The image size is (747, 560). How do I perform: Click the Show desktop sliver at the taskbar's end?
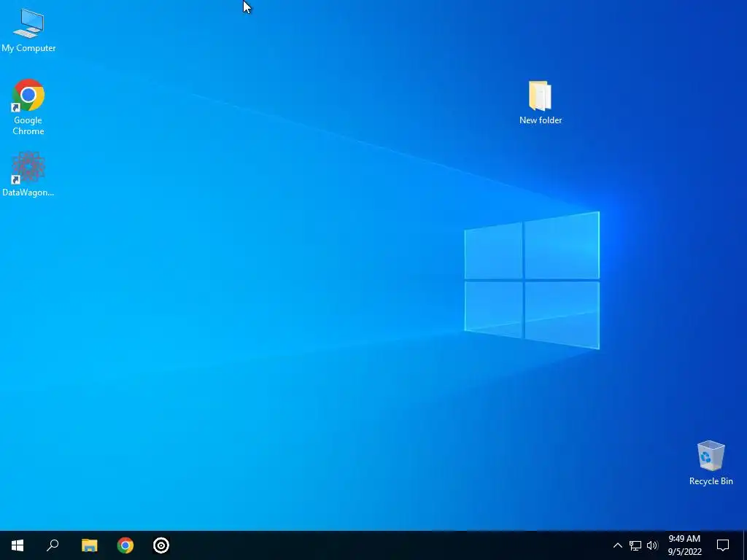tap(745, 545)
